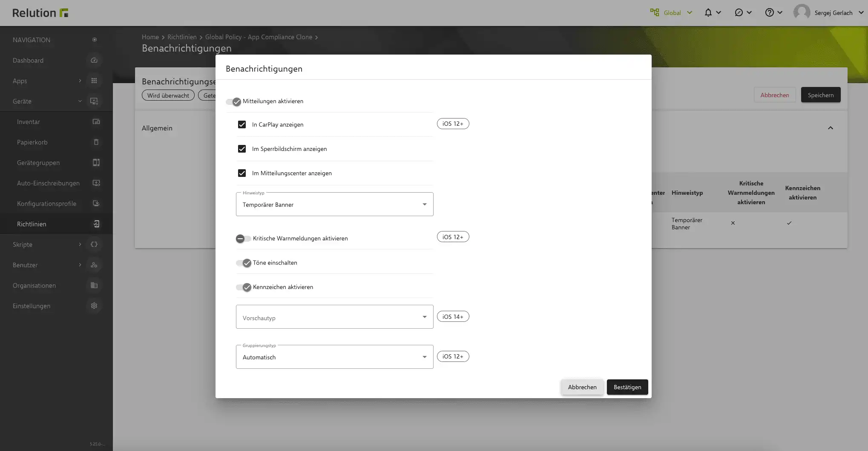This screenshot has width=868, height=451.
Task: Click the Gerätegruppen icon
Action: 96,162
